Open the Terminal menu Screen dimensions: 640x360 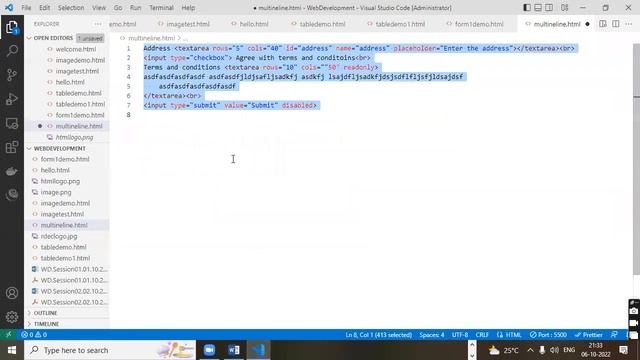[161, 8]
